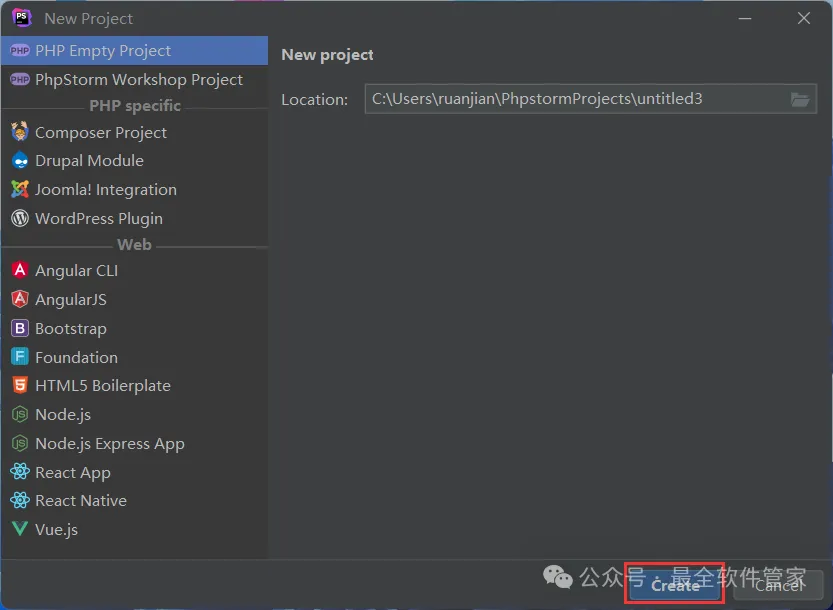Screen dimensions: 833x610
Task: Click the PhpStorm Workshop Project PHP icon
Action: pyautogui.click(x=20, y=80)
